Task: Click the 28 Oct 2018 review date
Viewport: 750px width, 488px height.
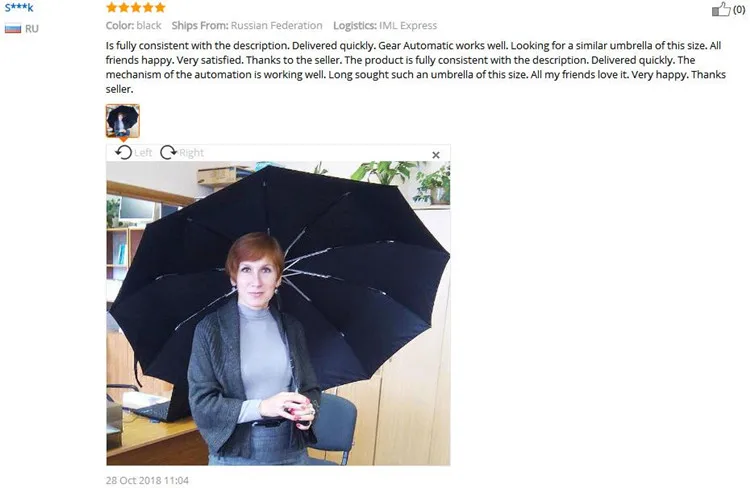Action: (147, 480)
